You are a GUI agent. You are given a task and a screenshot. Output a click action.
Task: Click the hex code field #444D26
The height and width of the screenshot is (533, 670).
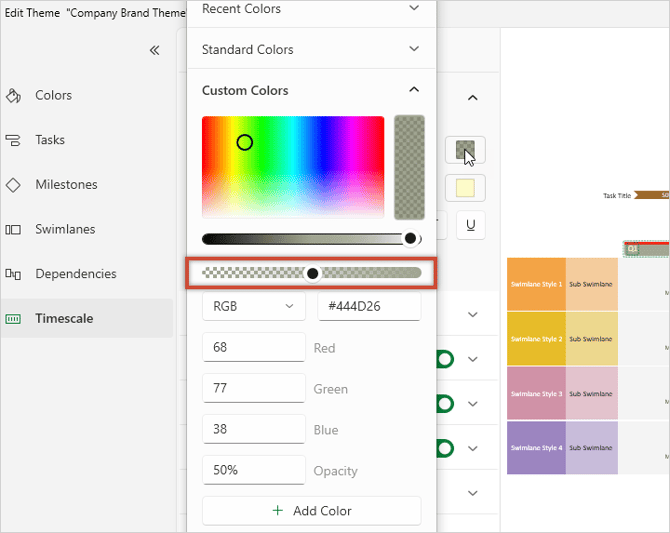point(368,306)
